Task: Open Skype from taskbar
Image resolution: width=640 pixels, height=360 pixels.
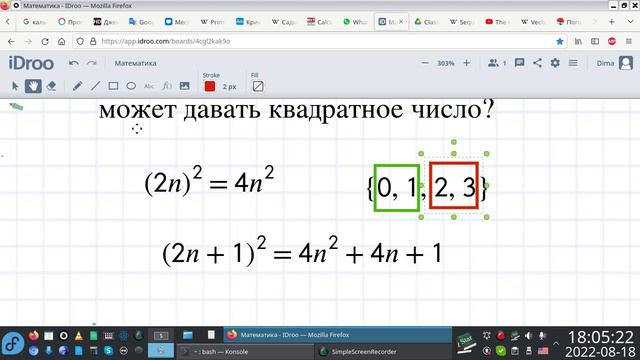Action: (108, 350)
